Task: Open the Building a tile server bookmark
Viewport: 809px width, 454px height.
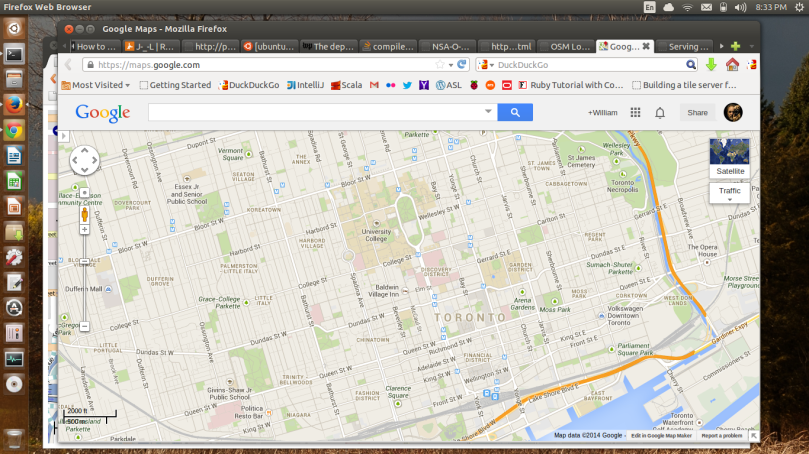Action: pyautogui.click(x=684, y=85)
